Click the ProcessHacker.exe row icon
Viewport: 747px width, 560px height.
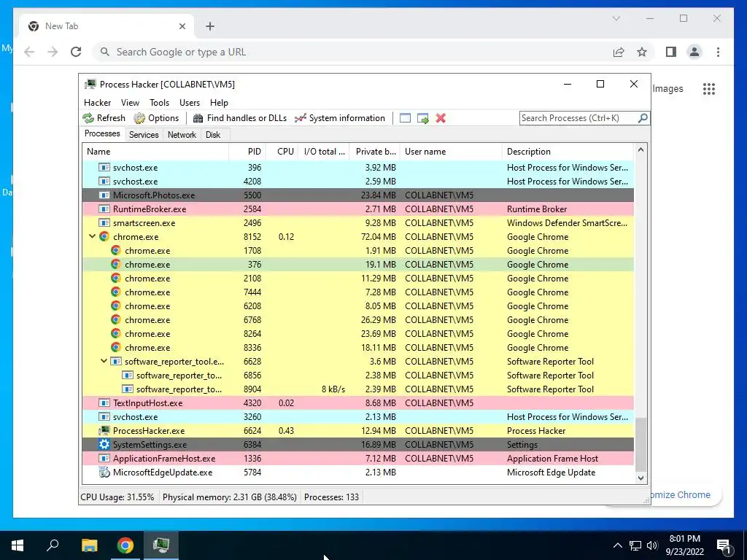(104, 430)
